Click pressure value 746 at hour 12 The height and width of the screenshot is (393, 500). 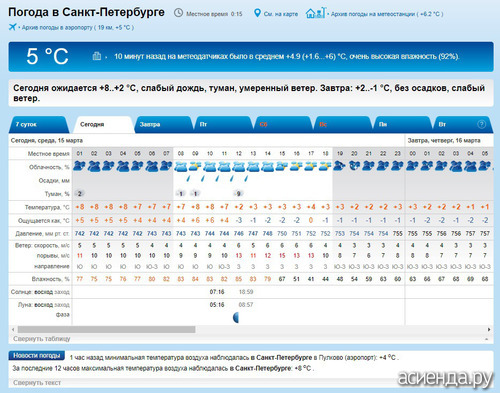(x=239, y=234)
